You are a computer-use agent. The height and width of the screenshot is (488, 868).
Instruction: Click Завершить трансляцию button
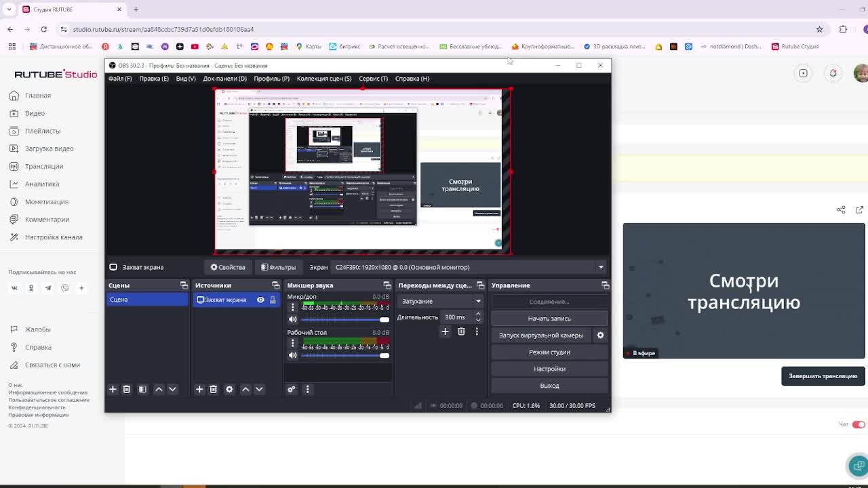click(823, 376)
